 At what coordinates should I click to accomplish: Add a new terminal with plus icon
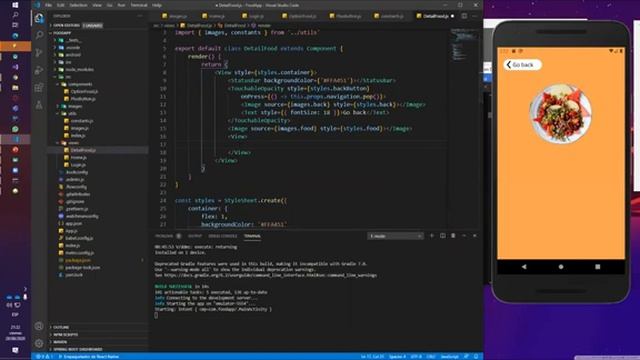coord(432,236)
